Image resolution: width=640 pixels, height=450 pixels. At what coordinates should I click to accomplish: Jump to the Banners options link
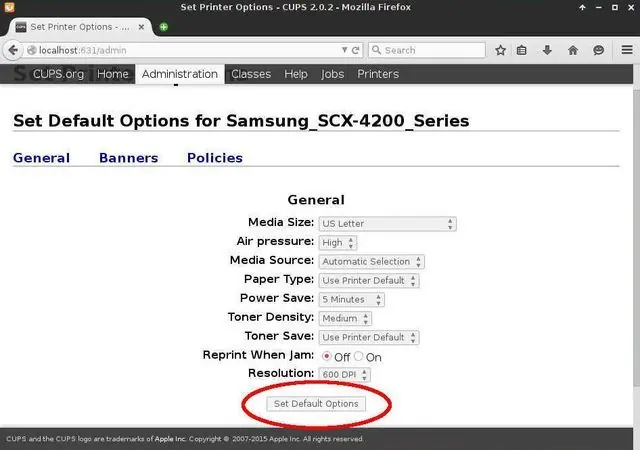click(129, 158)
